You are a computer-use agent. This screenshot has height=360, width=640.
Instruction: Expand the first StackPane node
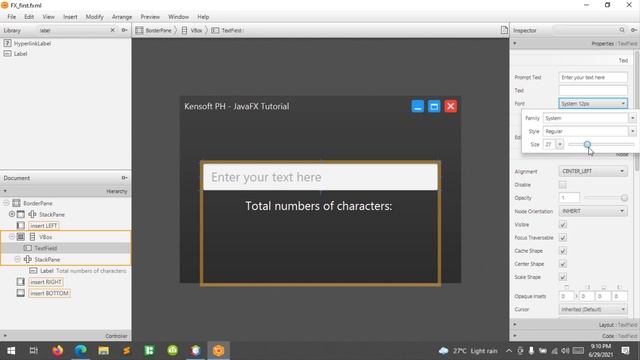click(12, 214)
